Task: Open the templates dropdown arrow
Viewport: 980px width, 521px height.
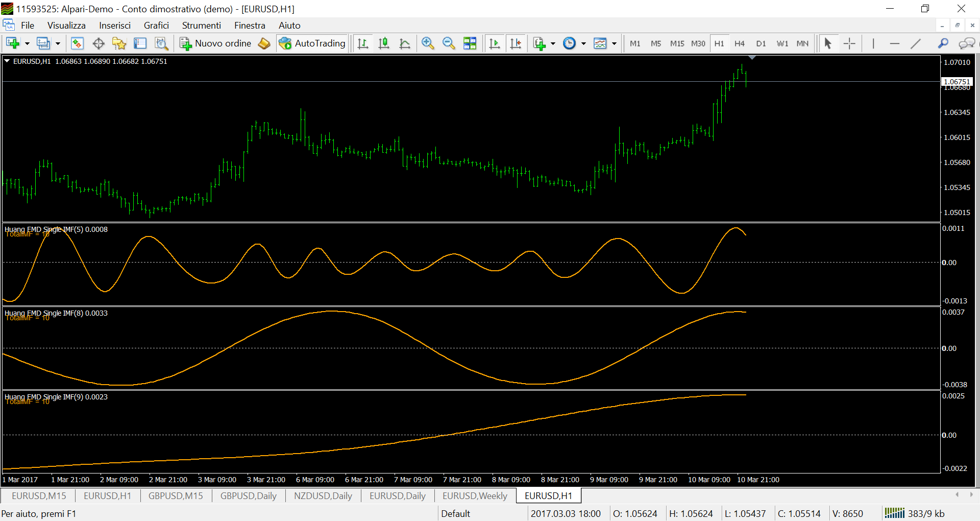Action: (614, 44)
